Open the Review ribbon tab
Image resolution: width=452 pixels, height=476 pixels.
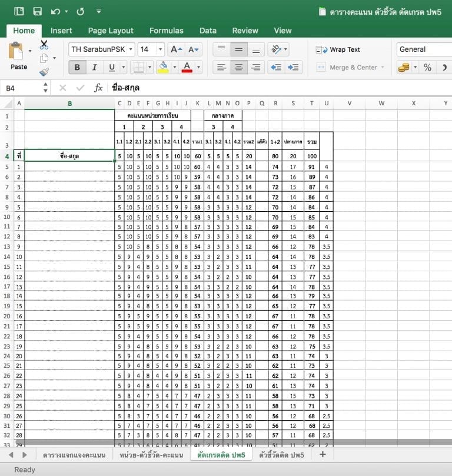(x=245, y=31)
